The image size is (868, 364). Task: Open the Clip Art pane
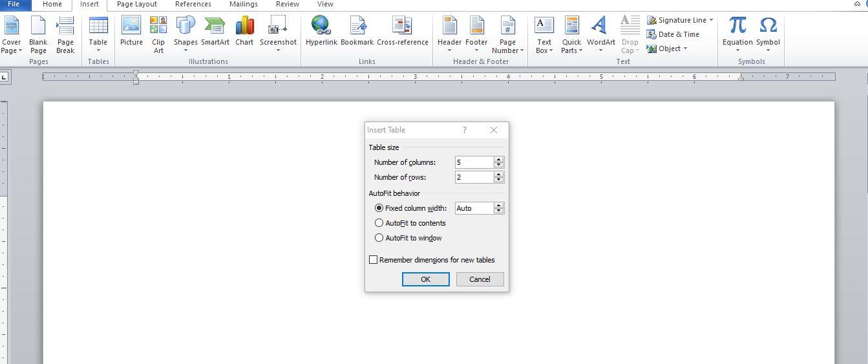(x=158, y=35)
